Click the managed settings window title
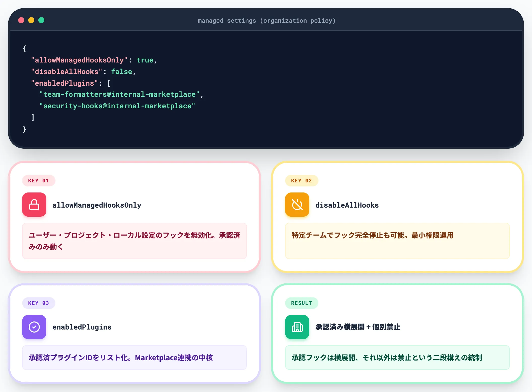 (x=267, y=21)
